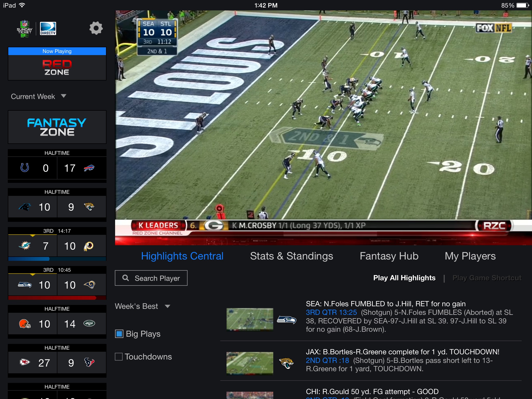This screenshot has height=399, width=532.
Task: Tap the 1:42 PM status bar clock
Action: [x=266, y=5]
